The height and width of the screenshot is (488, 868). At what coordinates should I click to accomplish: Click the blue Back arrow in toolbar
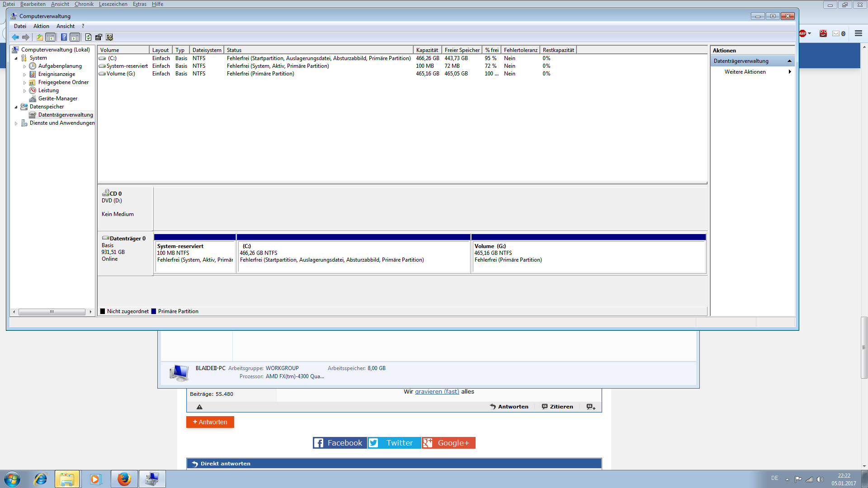(x=15, y=37)
